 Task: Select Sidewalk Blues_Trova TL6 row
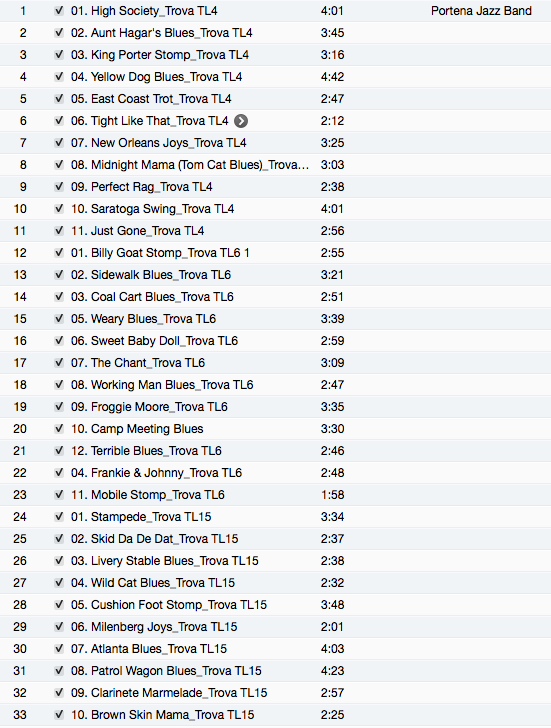coord(275,275)
